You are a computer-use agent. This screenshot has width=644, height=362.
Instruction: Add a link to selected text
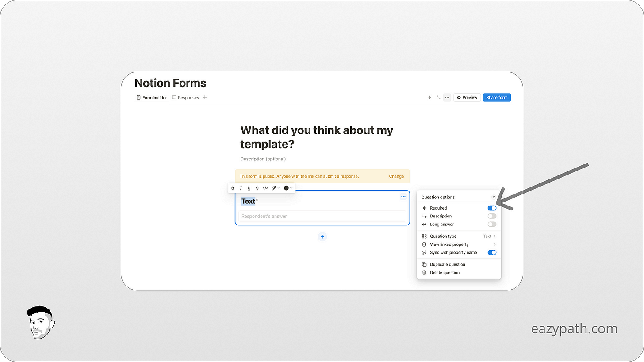point(274,188)
